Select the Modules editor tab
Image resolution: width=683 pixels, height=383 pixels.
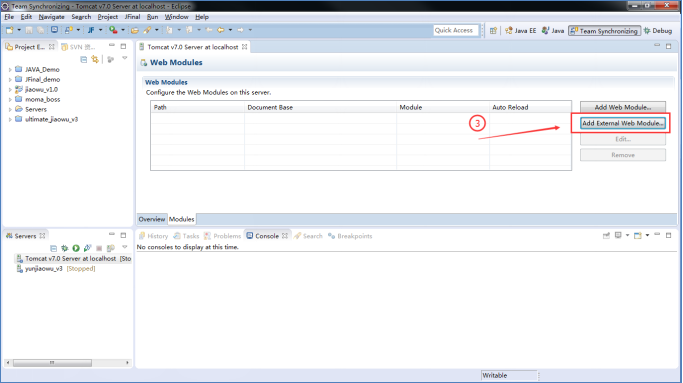(x=182, y=219)
